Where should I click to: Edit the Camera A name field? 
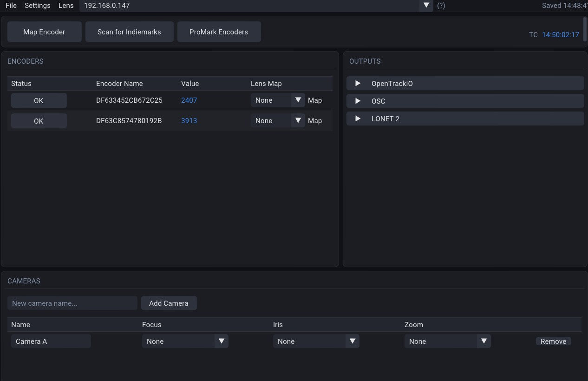click(51, 341)
